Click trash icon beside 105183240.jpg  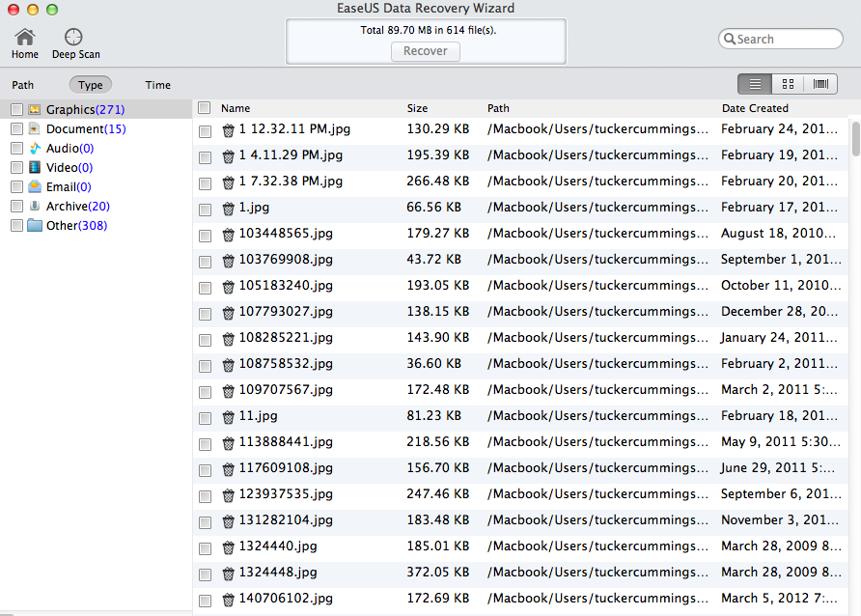click(229, 287)
